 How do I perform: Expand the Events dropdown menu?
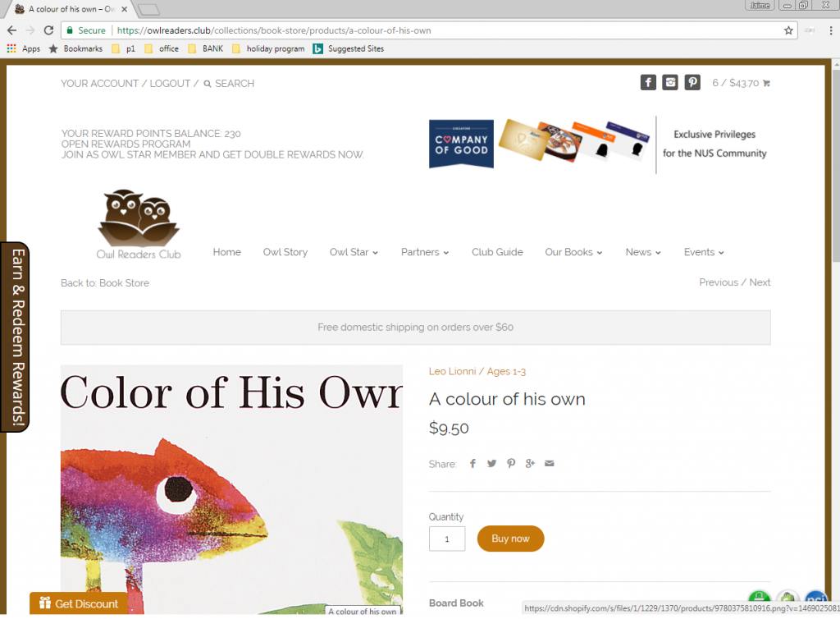click(704, 252)
